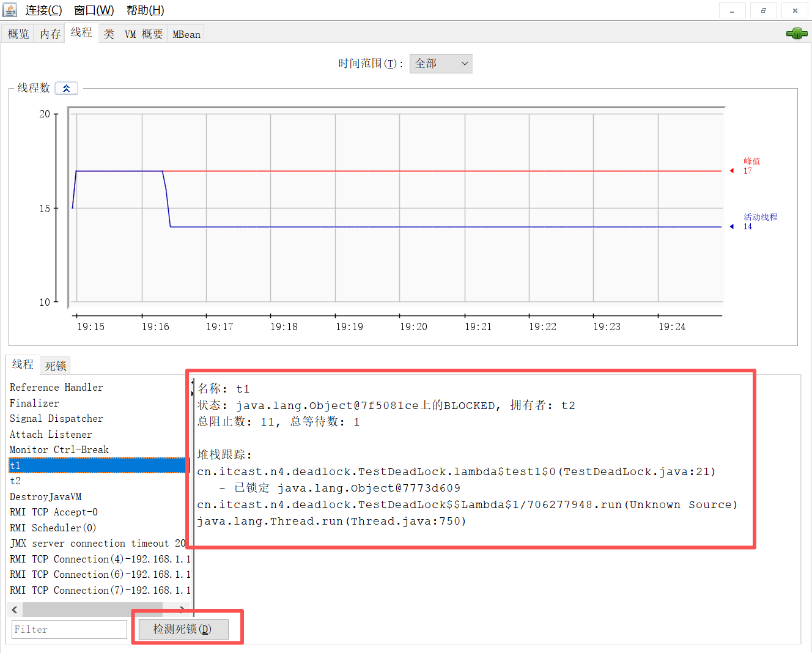Select the Attach Listener thread
The height and width of the screenshot is (653, 812).
tap(99, 435)
